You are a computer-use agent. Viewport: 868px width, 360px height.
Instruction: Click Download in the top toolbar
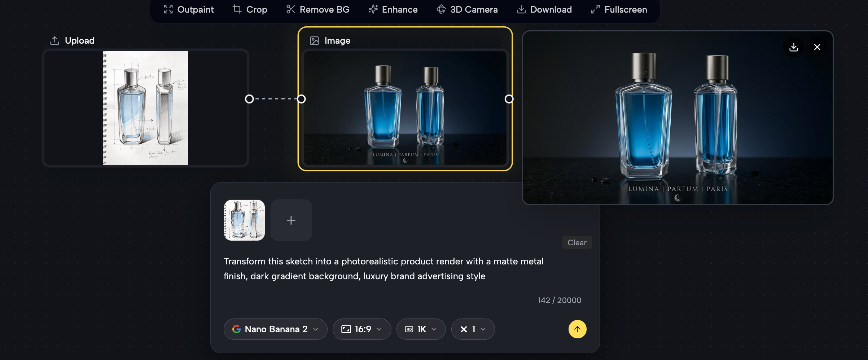[544, 10]
